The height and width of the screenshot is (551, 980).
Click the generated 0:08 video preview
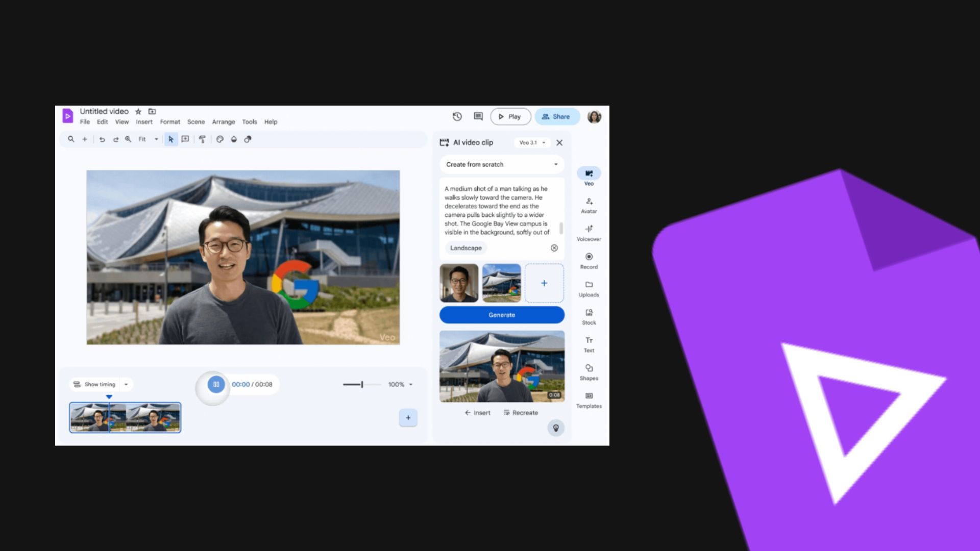(x=502, y=366)
